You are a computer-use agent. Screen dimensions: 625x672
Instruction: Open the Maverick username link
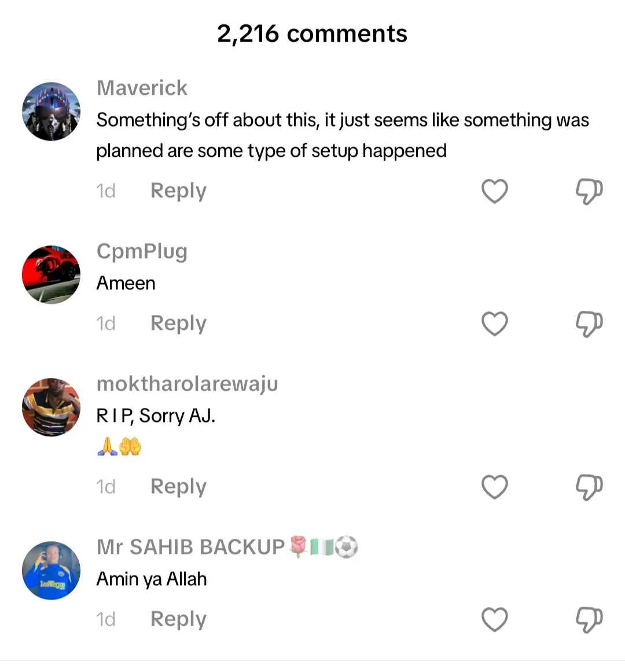click(142, 88)
